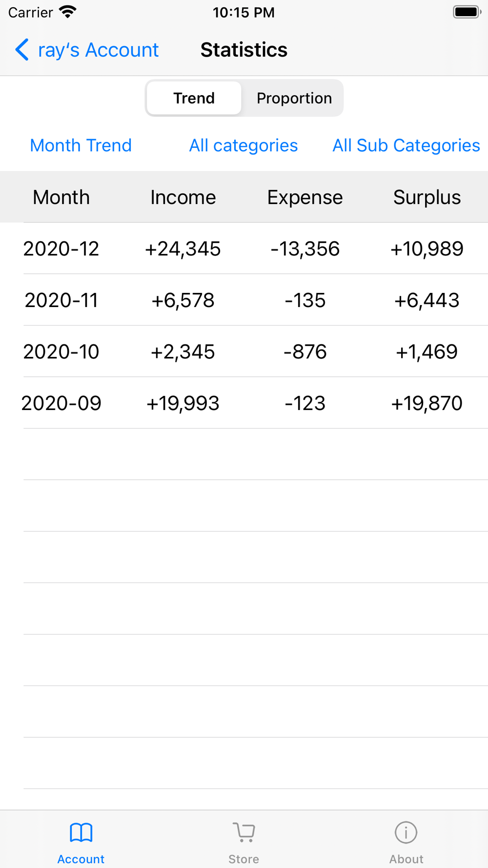This screenshot has width=488, height=868.
Task: Open the Account book icon tab
Action: click(81, 833)
